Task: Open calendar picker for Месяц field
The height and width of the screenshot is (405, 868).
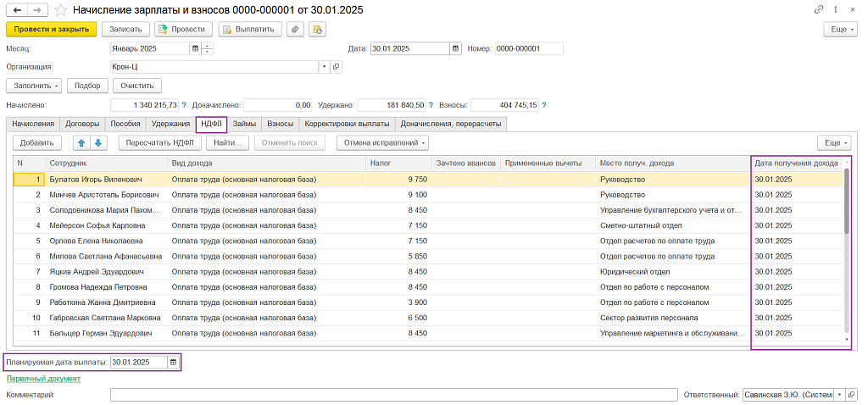Action: coord(195,48)
